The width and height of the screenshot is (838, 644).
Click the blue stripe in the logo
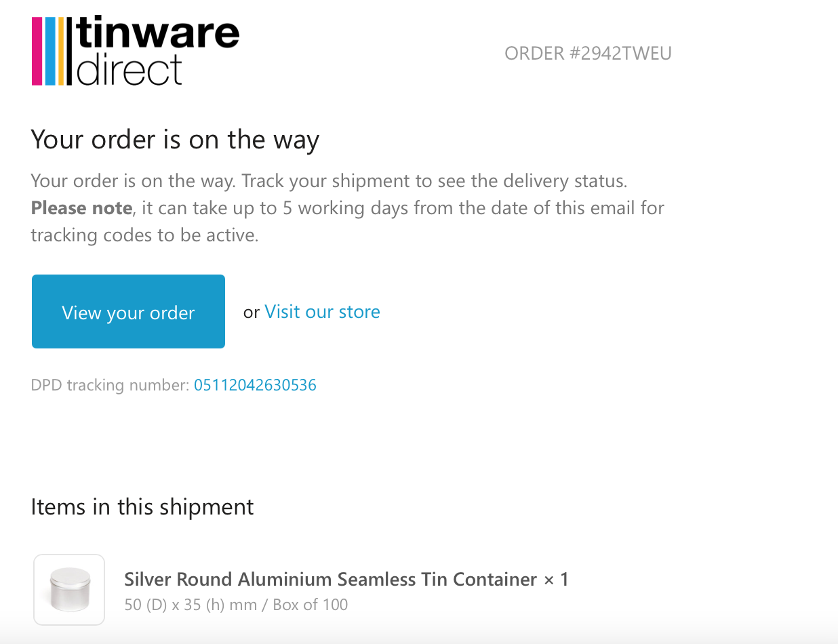point(49,52)
